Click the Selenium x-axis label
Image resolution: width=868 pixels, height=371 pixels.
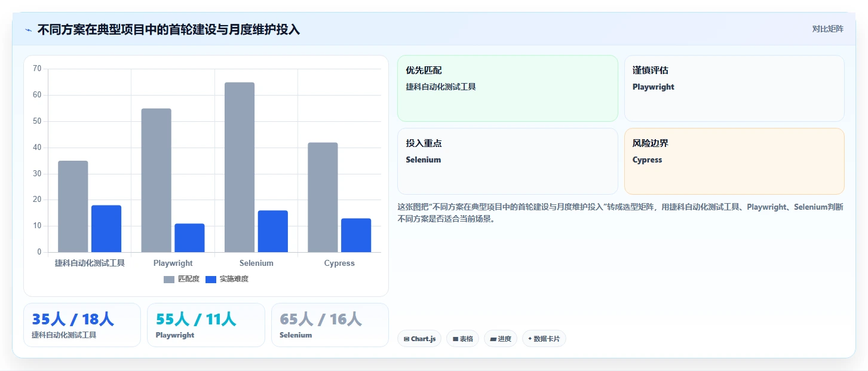(256, 263)
